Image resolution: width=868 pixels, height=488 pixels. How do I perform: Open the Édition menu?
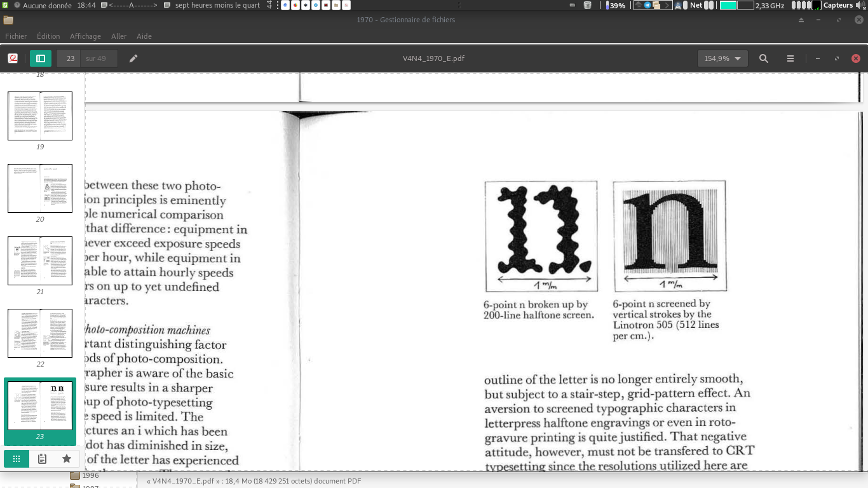[x=48, y=36]
